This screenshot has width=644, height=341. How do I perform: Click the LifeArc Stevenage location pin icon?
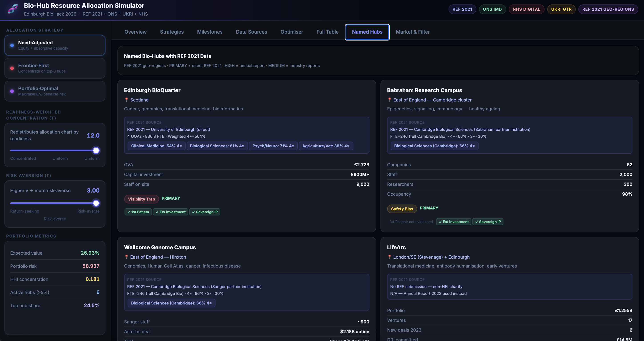[390, 257]
